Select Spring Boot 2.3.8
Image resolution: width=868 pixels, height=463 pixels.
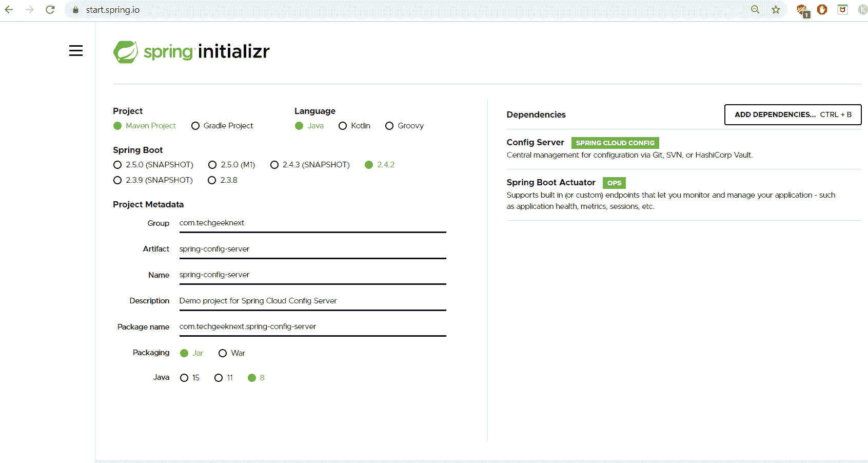(223, 180)
